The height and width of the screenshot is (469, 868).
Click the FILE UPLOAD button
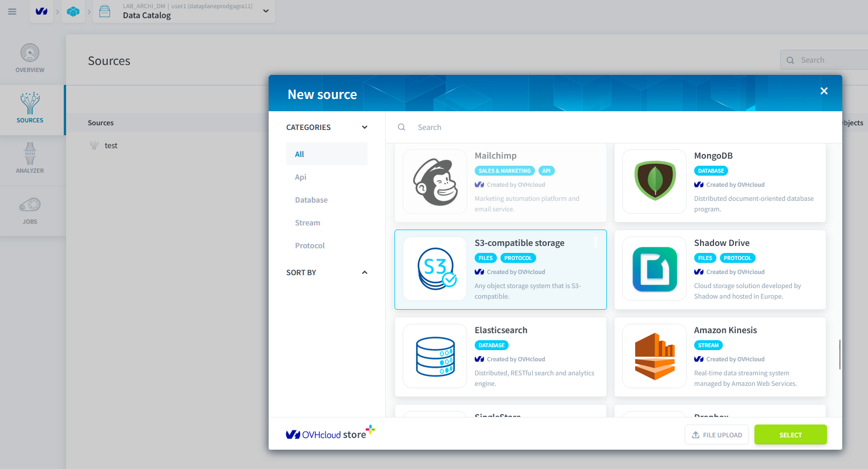pyautogui.click(x=716, y=434)
